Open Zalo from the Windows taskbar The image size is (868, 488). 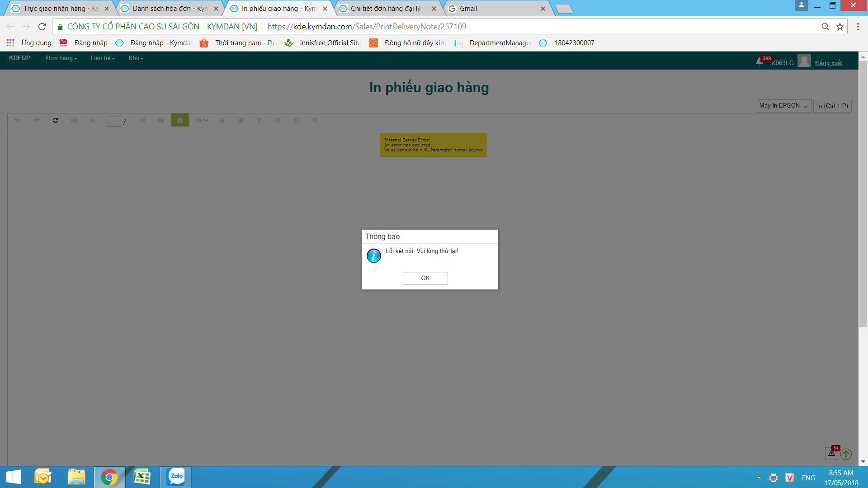coord(176,477)
